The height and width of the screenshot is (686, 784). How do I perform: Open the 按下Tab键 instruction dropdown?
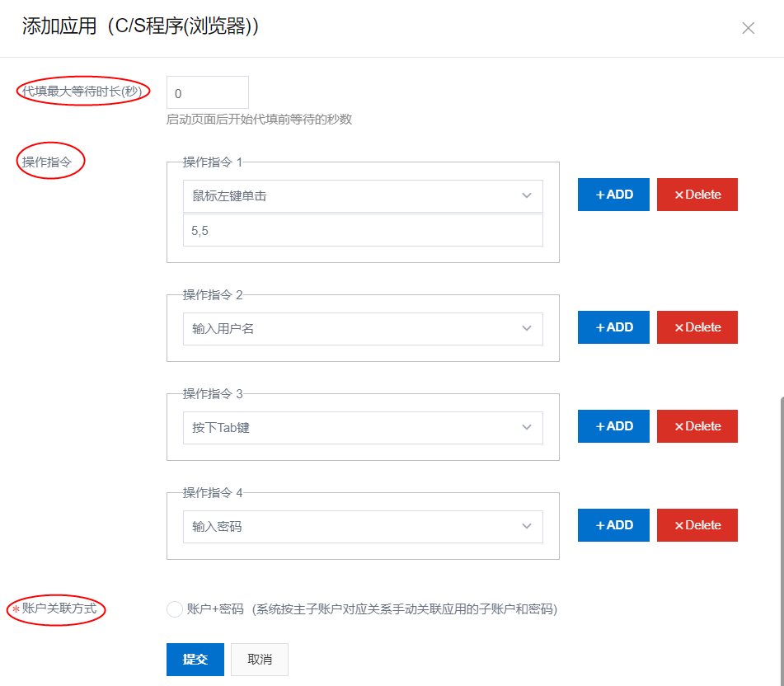(363, 428)
